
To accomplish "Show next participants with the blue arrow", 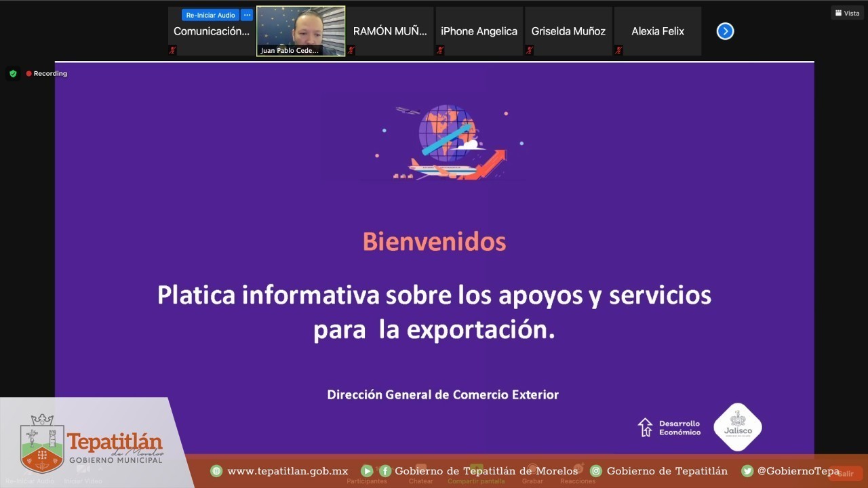I will (x=725, y=31).
